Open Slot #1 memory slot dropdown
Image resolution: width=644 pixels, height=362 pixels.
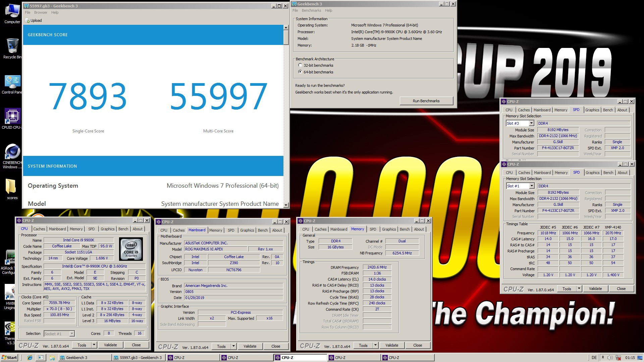pos(532,186)
